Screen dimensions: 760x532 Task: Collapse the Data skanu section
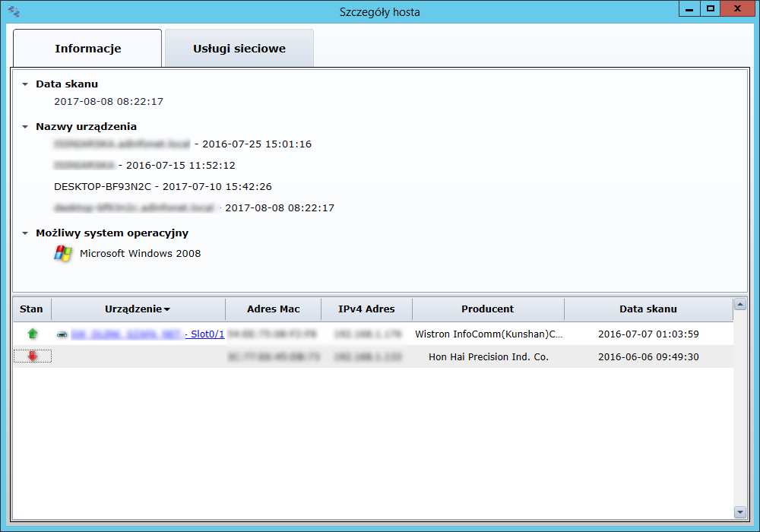tap(25, 84)
